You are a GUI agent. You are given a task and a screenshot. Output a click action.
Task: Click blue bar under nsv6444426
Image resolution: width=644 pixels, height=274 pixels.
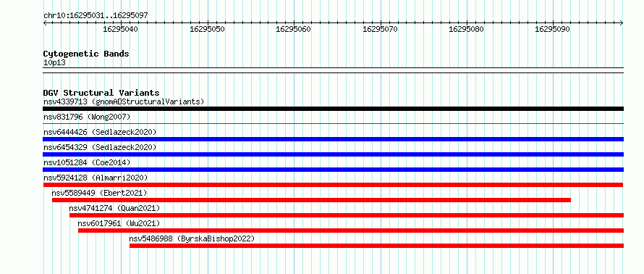coord(333,139)
